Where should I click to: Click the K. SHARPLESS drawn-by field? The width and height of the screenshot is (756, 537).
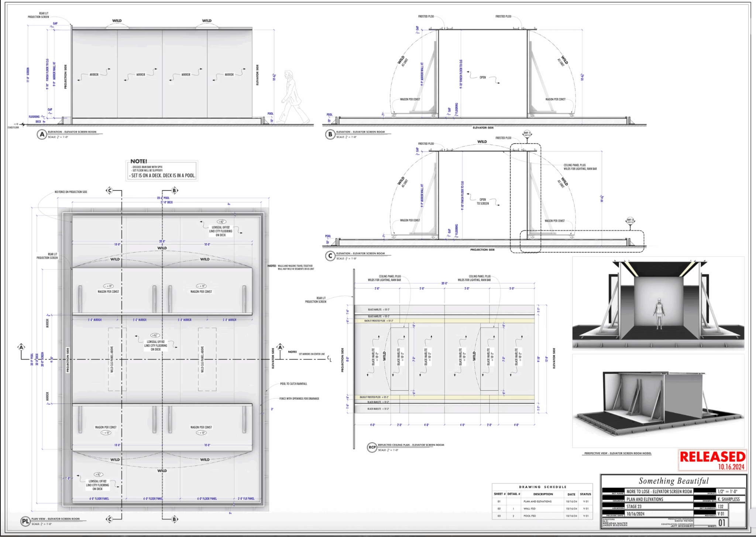728,499
